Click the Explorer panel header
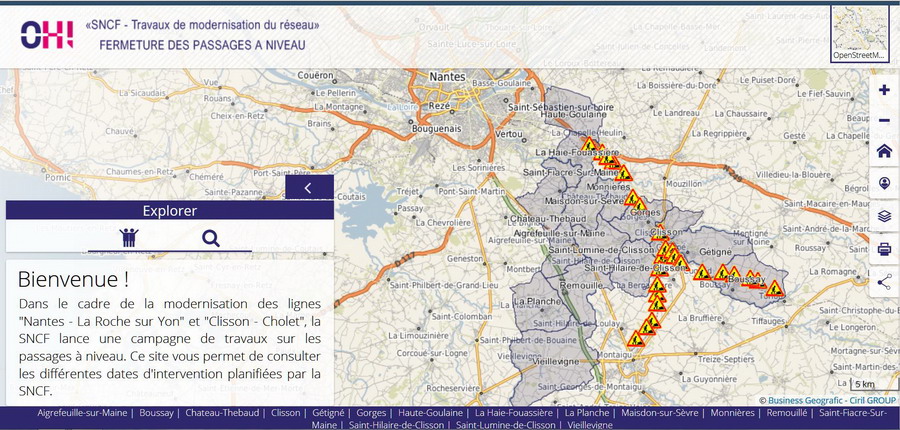 click(169, 210)
